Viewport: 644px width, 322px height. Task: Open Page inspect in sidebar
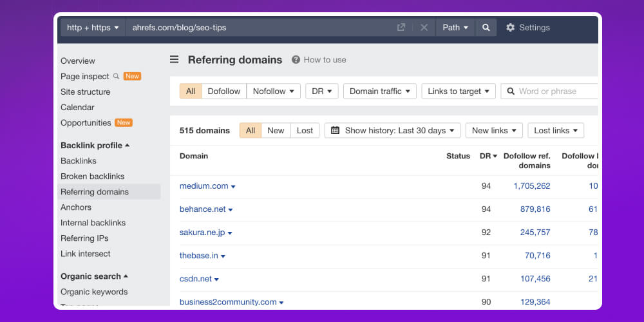point(84,77)
